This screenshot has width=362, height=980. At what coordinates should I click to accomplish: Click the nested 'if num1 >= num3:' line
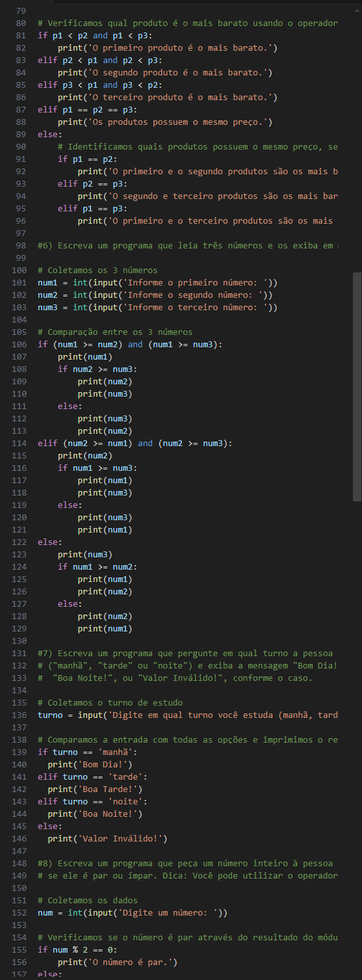[97, 468]
